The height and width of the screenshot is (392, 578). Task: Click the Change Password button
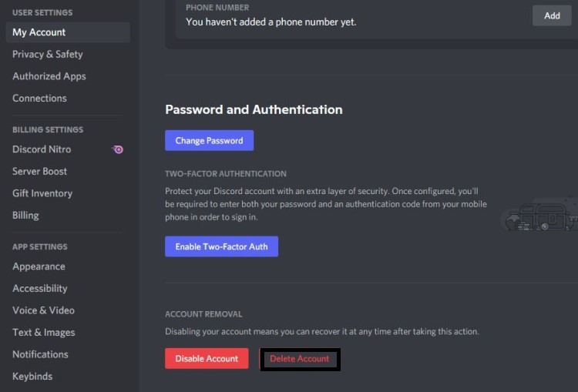(x=209, y=141)
